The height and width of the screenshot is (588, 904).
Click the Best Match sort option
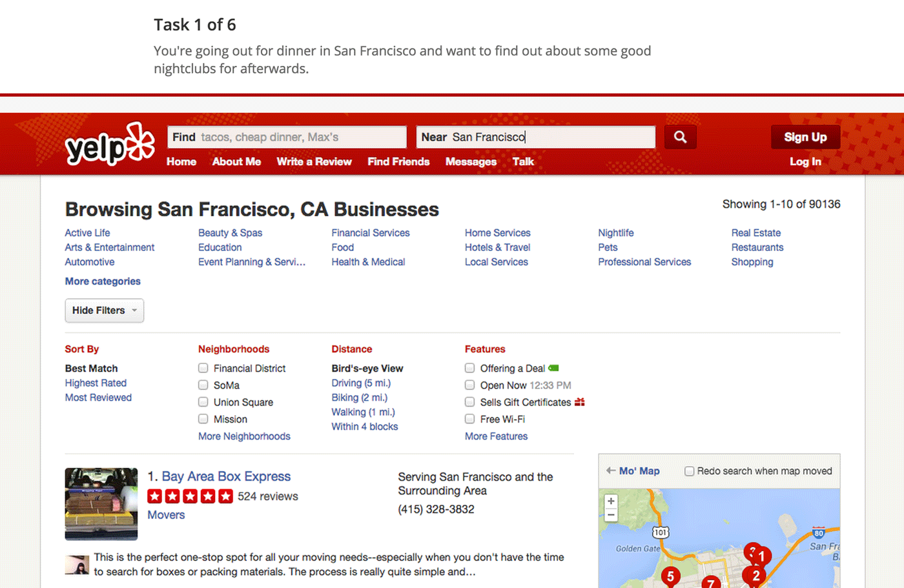(91, 369)
